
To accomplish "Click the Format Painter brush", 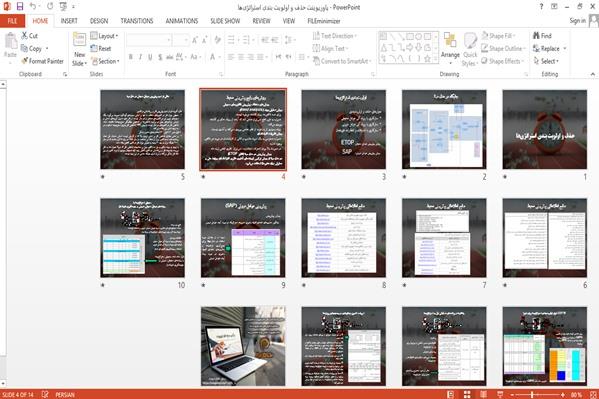I will tap(42, 61).
